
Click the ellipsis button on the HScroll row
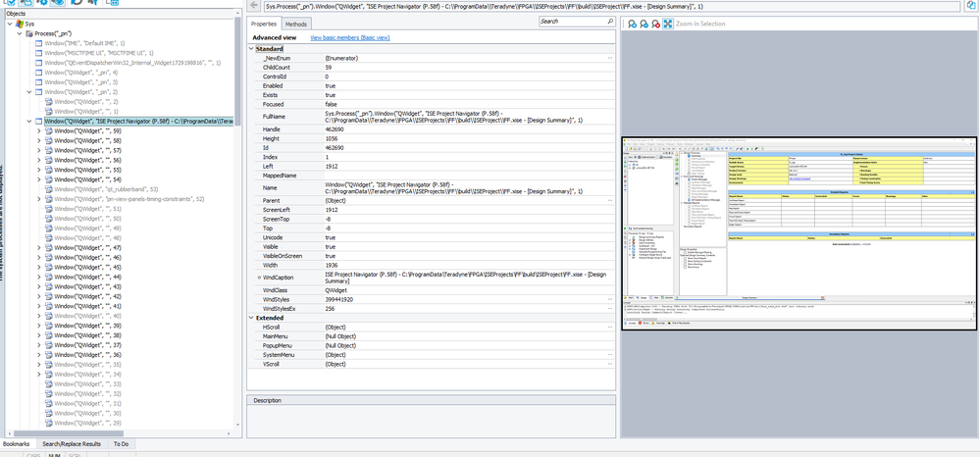609,327
